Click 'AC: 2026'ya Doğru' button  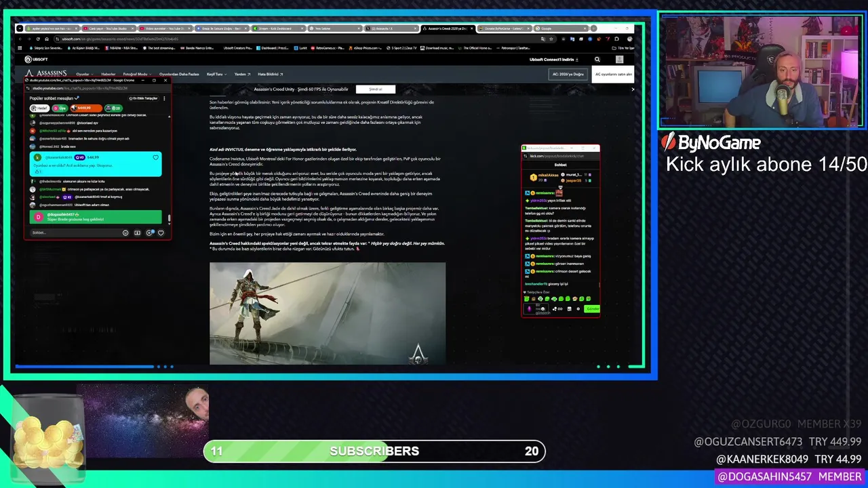click(x=568, y=74)
